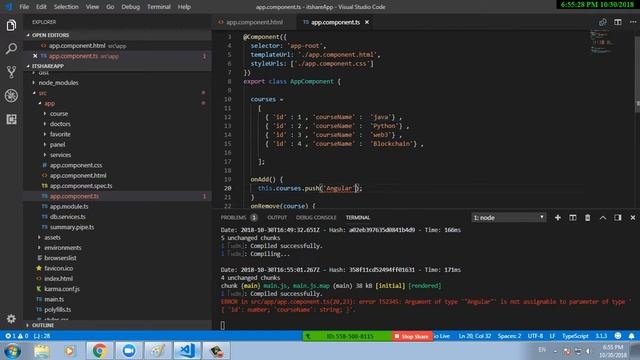The image size is (640, 360).
Task: Split the terminal panel
Action: pyautogui.click(x=573, y=218)
